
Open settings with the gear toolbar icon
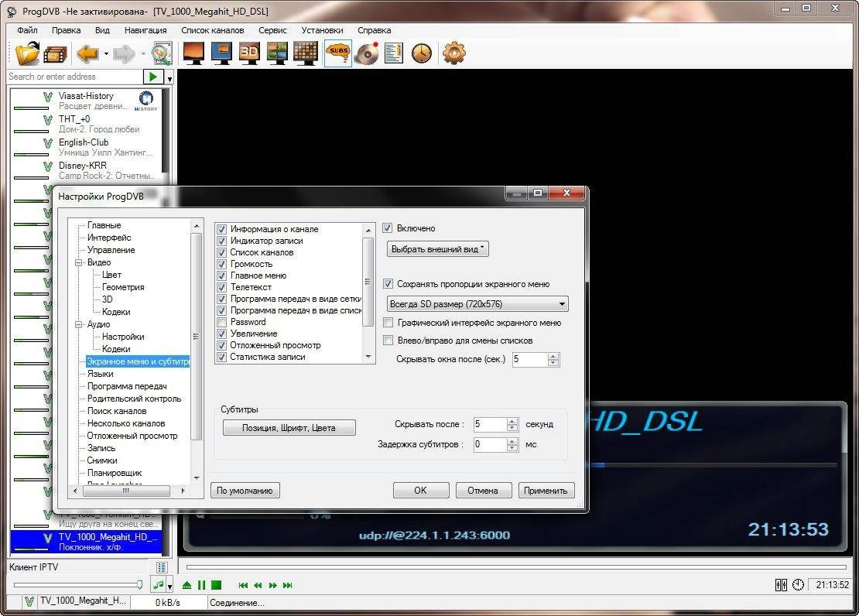(x=454, y=53)
